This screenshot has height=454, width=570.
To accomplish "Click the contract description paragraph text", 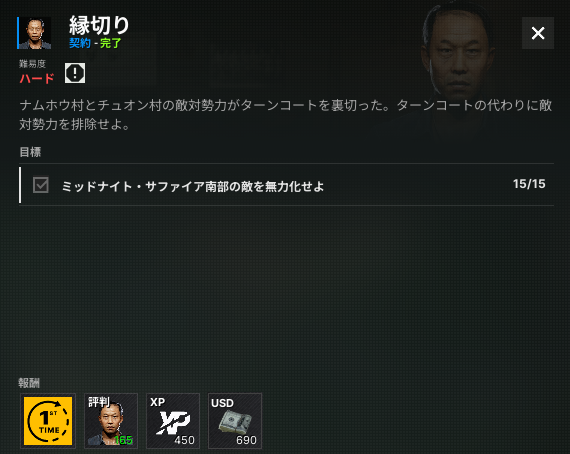I will [x=286, y=114].
